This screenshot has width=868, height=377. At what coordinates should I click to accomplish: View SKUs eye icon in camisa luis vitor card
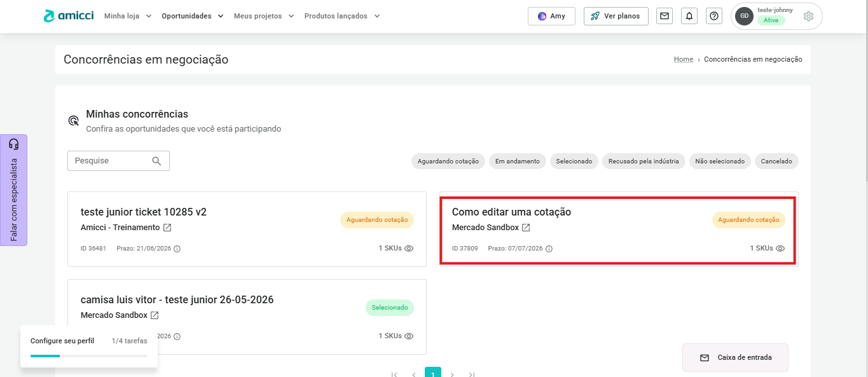point(409,336)
